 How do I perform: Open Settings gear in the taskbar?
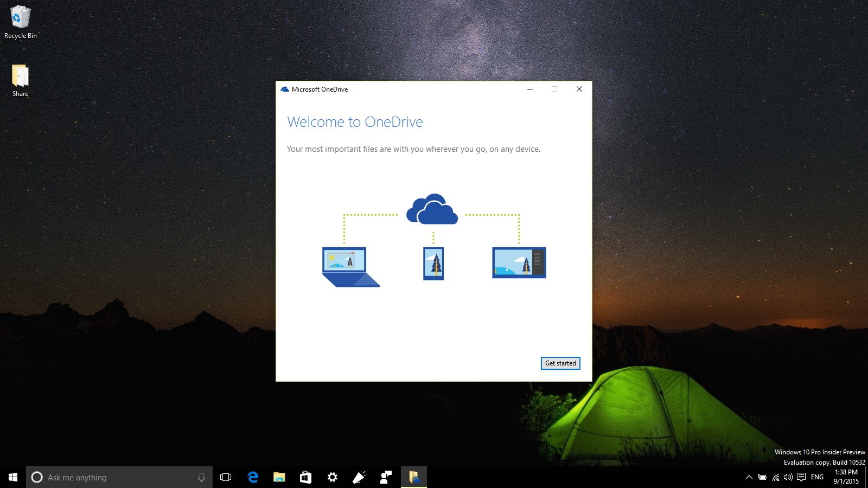coord(333,477)
